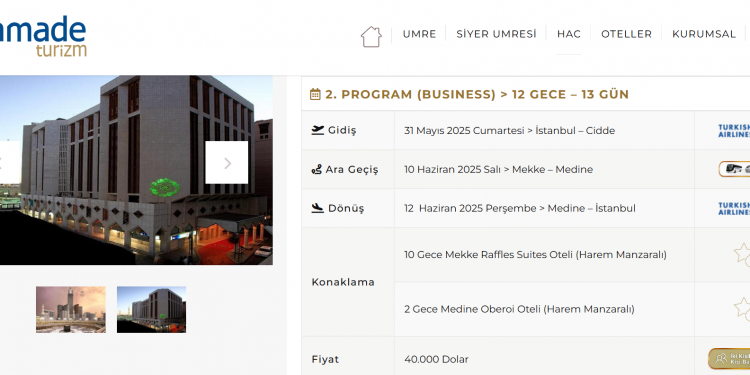
Task: Click Turkish Airlines logo in Gidiş row
Action: click(x=734, y=130)
